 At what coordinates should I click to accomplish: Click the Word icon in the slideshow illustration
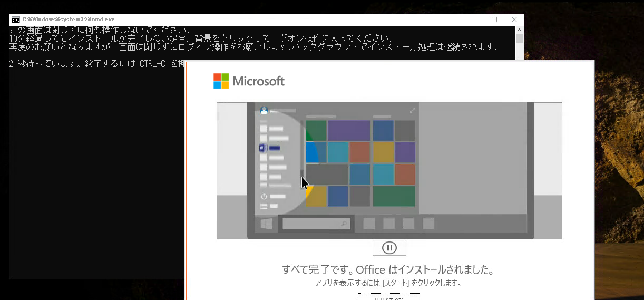[264, 148]
